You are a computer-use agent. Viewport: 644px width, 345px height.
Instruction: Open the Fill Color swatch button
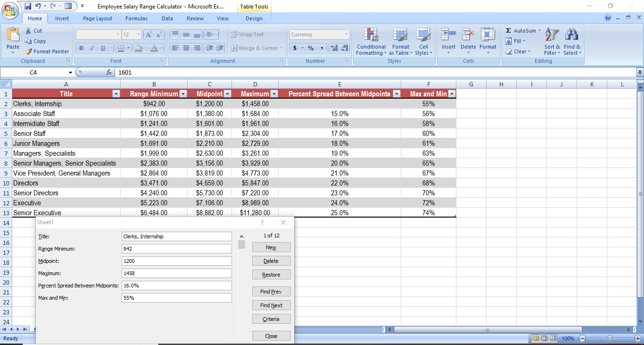138,48
